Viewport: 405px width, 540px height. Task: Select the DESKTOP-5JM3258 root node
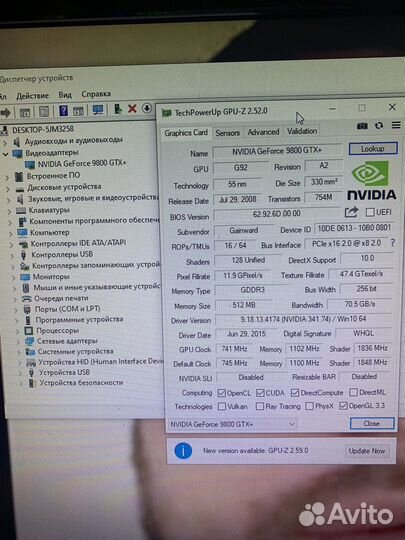coord(43,130)
